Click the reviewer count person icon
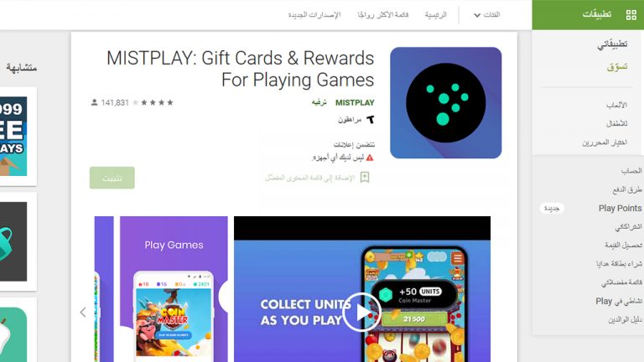Screen dimensions: 644x362 (x=94, y=102)
